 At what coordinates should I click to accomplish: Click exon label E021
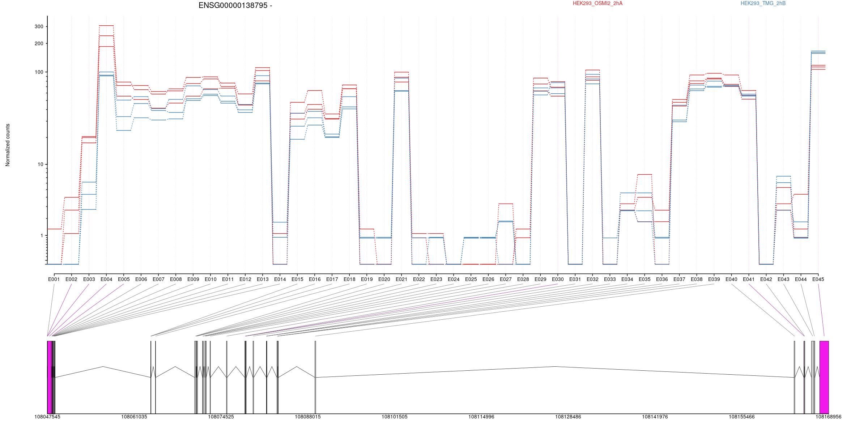pyautogui.click(x=401, y=279)
